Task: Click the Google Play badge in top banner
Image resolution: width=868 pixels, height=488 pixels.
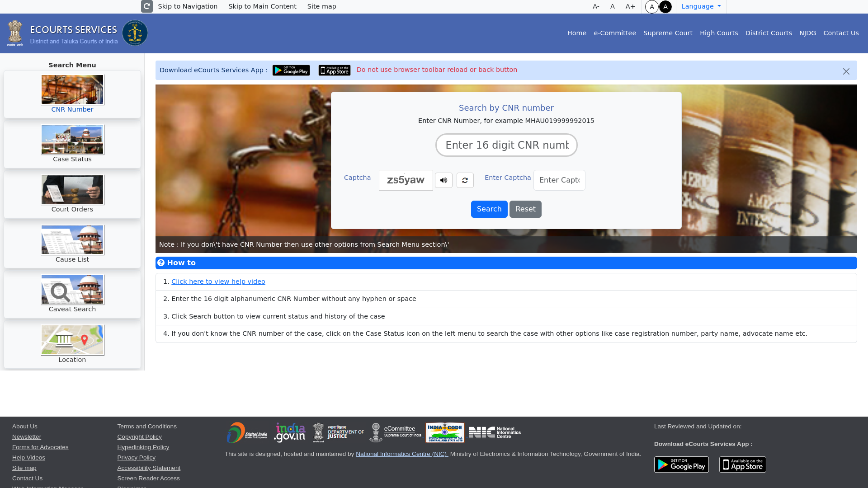Action: pyautogui.click(x=291, y=70)
